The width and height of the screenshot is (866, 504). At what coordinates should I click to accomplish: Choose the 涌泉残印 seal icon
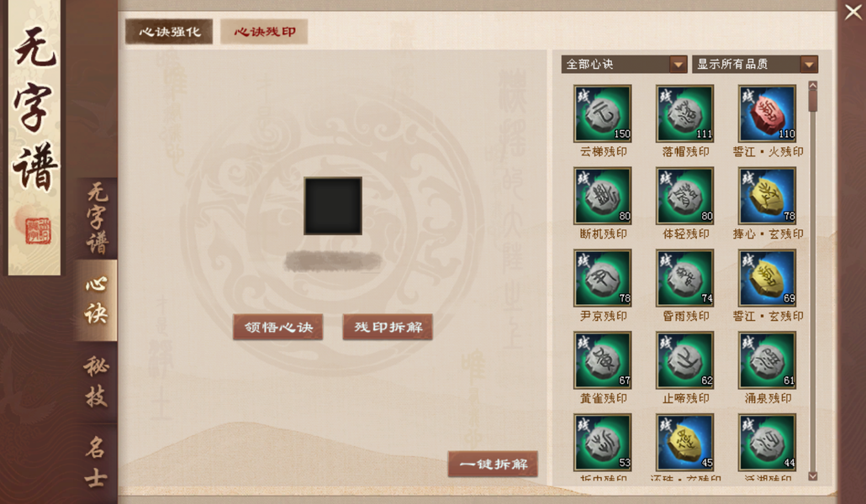pos(767,360)
